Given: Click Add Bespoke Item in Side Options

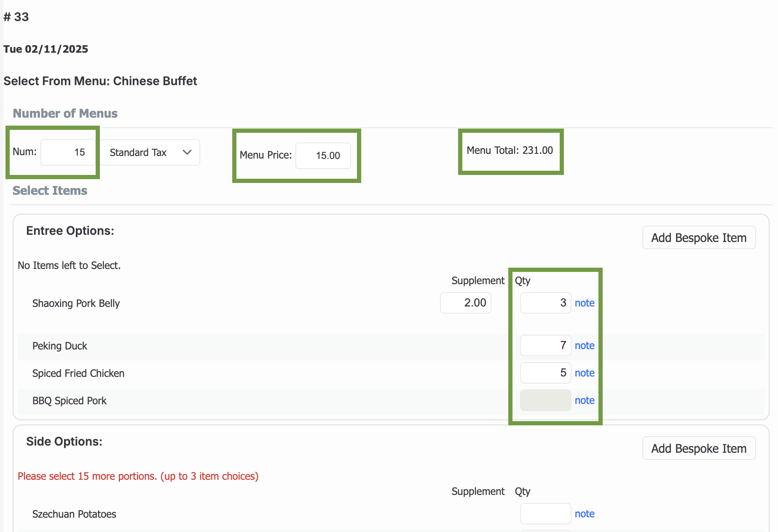Looking at the screenshot, I should click(698, 449).
